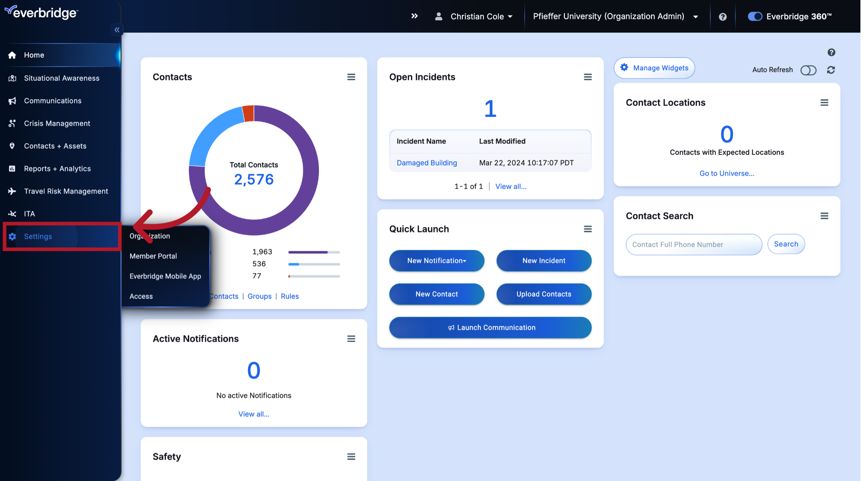This screenshot has width=868, height=481.
Task: Open the Christian Cole user dropdown
Action: pos(476,17)
